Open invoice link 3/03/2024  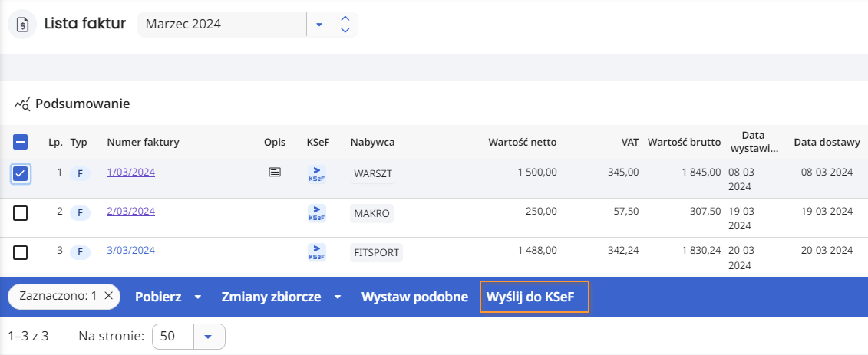[131, 251]
